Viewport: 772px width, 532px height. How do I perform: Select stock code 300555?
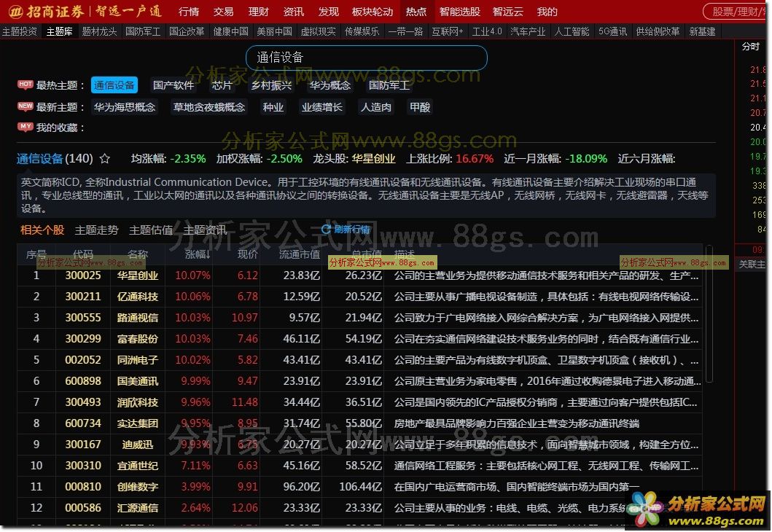click(82, 318)
